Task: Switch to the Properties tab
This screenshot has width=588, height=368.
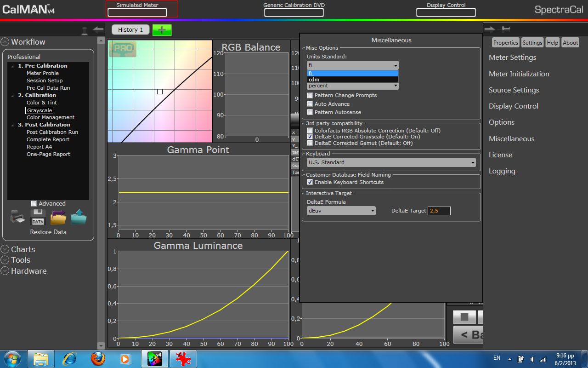Action: [x=505, y=43]
